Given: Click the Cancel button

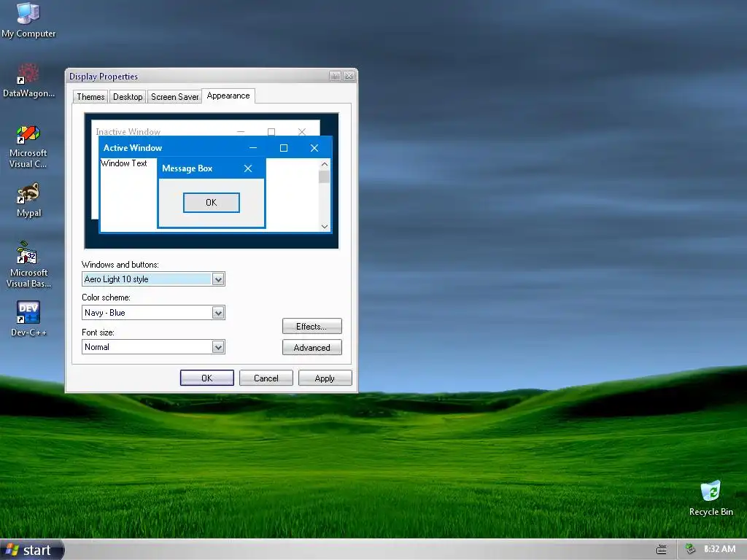Looking at the screenshot, I should point(266,378).
